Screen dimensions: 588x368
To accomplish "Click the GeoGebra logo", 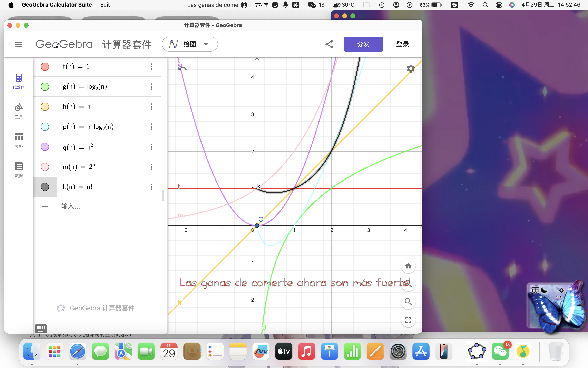I will 64,44.
